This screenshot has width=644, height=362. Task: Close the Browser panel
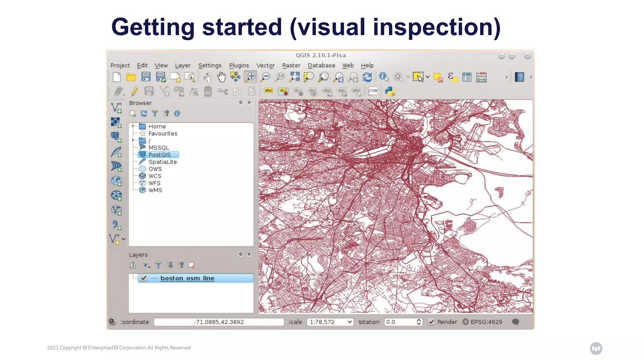click(x=249, y=103)
